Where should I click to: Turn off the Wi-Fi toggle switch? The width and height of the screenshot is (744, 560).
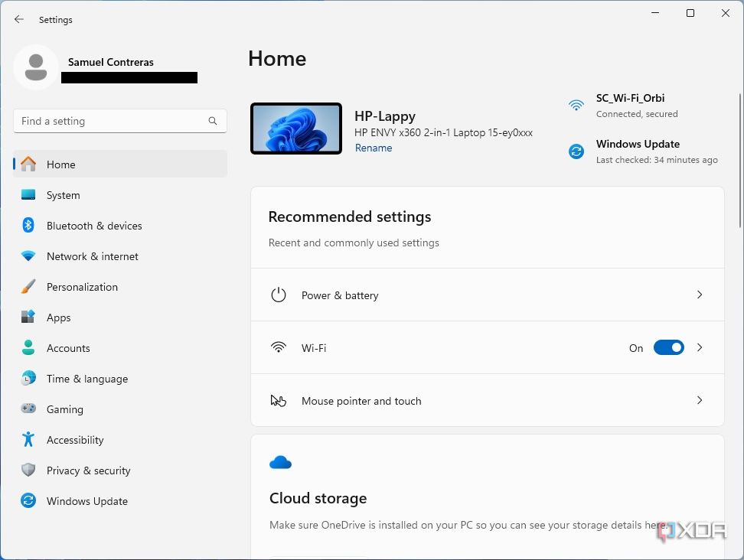[x=668, y=347]
